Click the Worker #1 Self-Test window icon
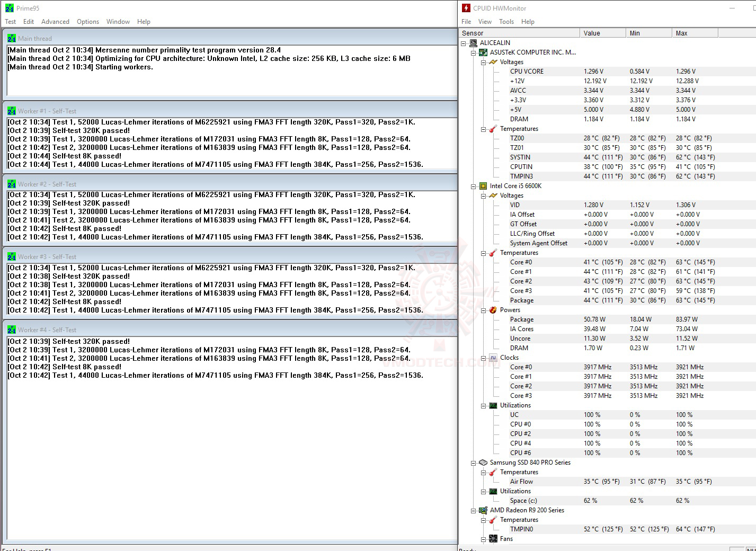The width and height of the screenshot is (756, 551). pos(12,111)
